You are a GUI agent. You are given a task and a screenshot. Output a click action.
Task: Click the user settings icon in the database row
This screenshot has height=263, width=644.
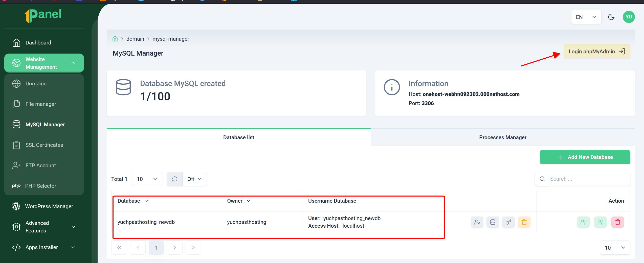[477, 222]
